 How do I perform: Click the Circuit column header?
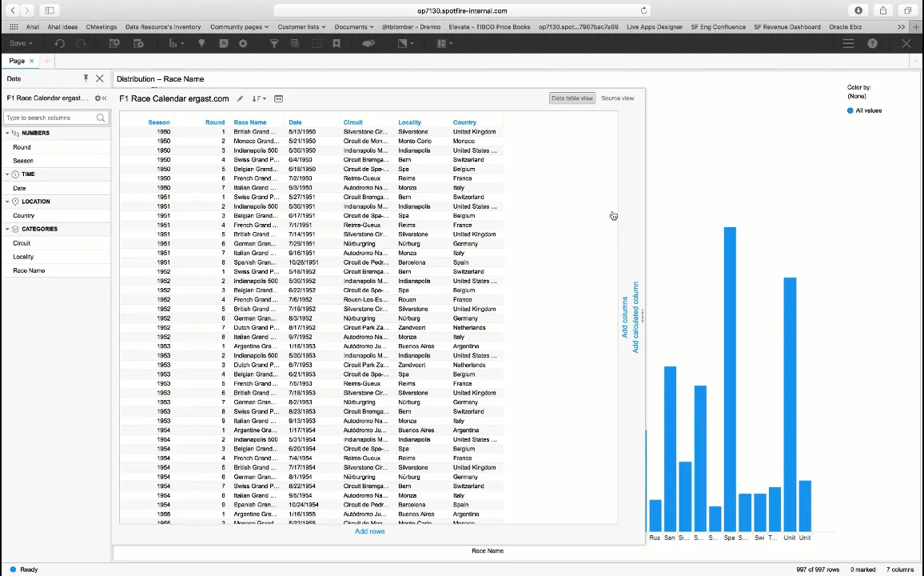[x=353, y=122]
